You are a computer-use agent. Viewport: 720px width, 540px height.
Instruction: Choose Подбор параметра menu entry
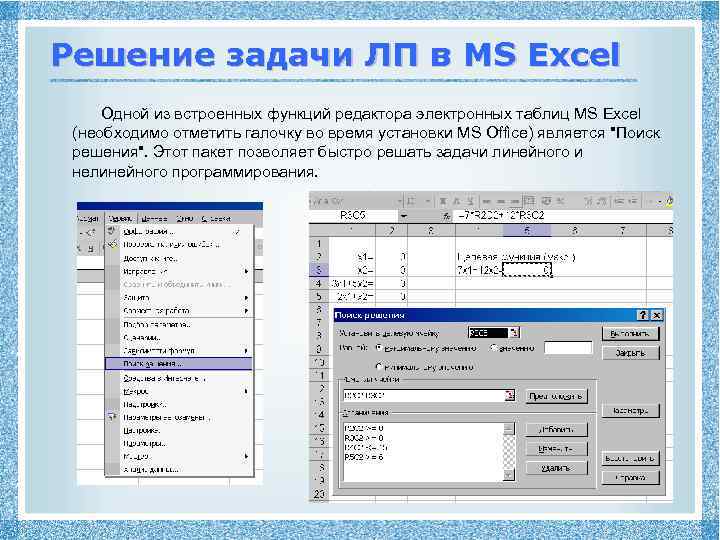pyautogui.click(x=179, y=325)
